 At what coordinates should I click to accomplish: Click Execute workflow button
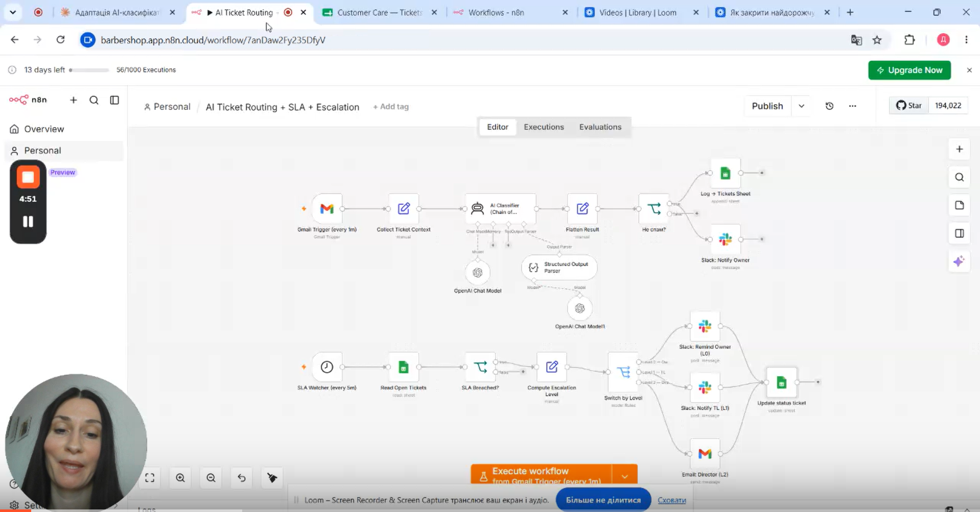coord(541,475)
